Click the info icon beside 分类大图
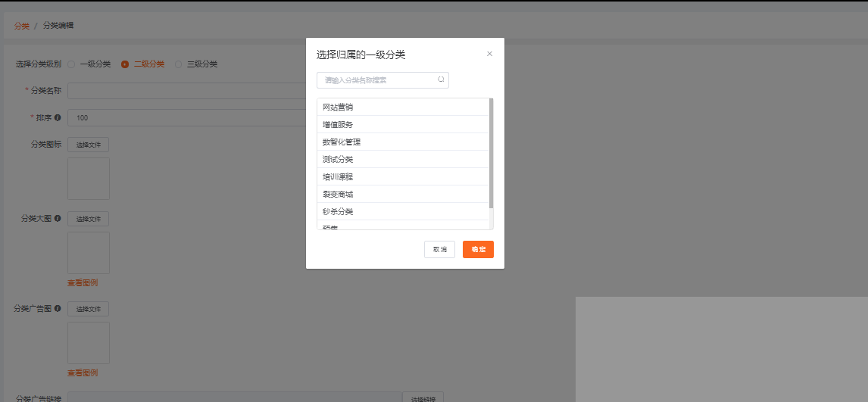This screenshot has height=402, width=868. pos(58,218)
